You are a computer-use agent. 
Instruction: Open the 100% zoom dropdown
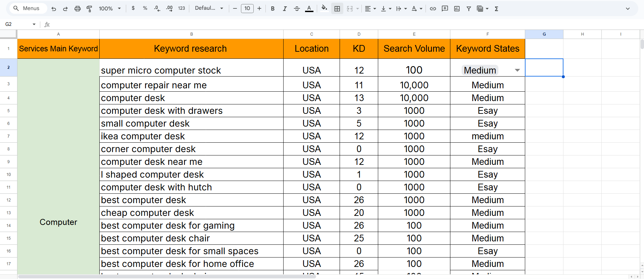109,9
